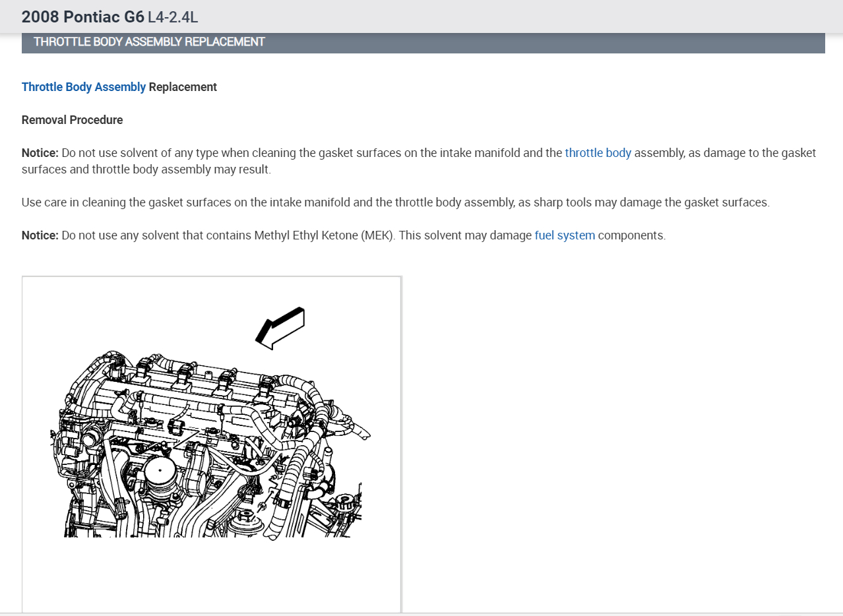Image resolution: width=843 pixels, height=616 pixels.
Task: Open the Throttle Body Assembly link
Action: (84, 87)
